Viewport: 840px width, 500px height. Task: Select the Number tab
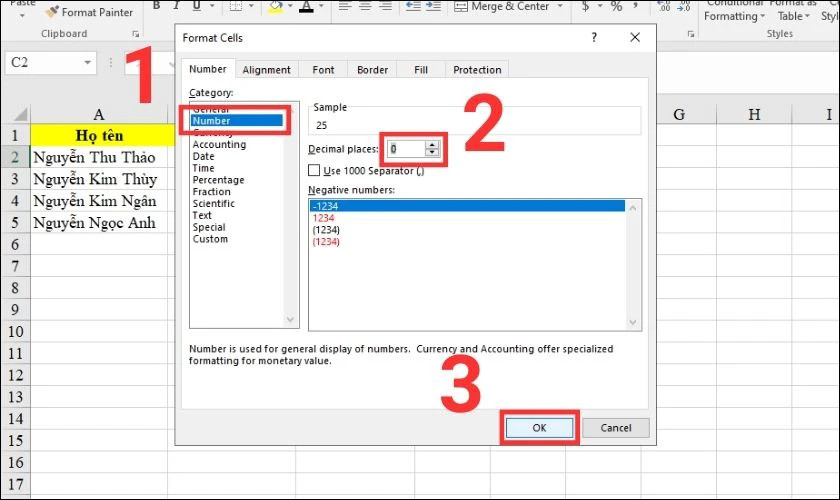pos(208,69)
